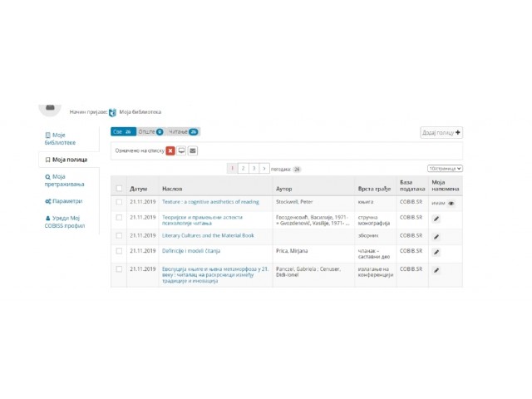Screen dimensions: 532x399
Task: Check the box for Definicije i modeli čitanja
Action: (119, 251)
